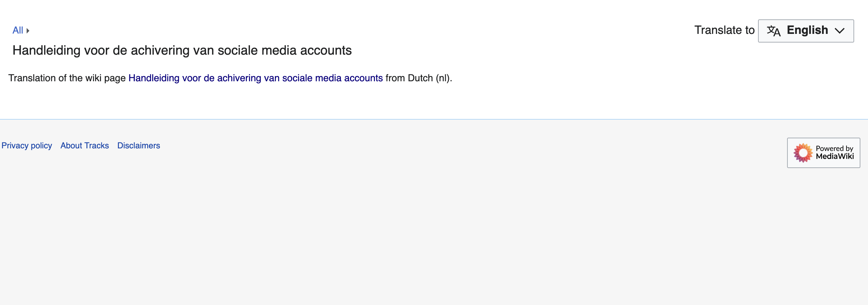The height and width of the screenshot is (305, 868).
Task: Open the linked Dutch source wiki page
Action: point(255,78)
